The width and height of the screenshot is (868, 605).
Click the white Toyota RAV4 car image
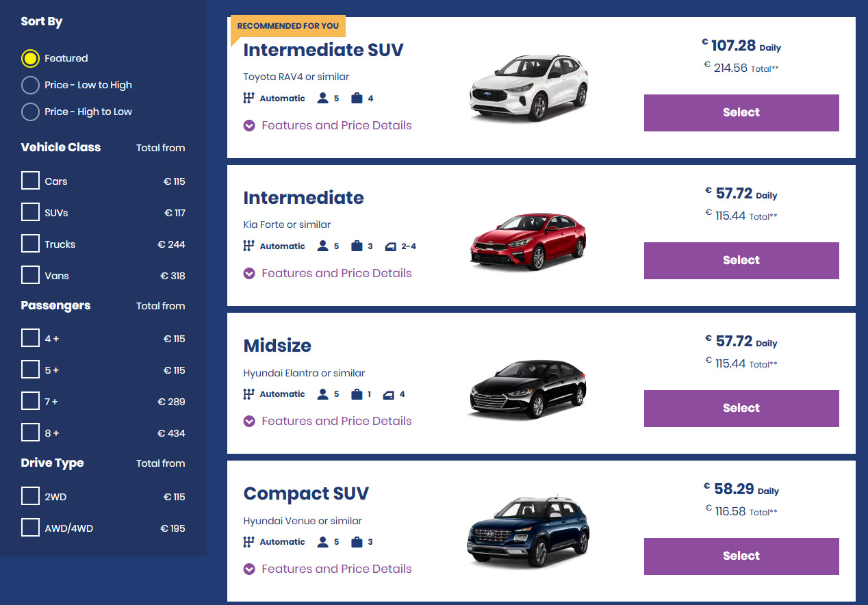coord(528,88)
